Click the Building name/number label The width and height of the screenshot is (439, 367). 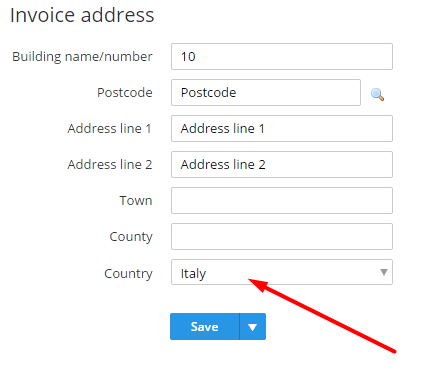82,57
